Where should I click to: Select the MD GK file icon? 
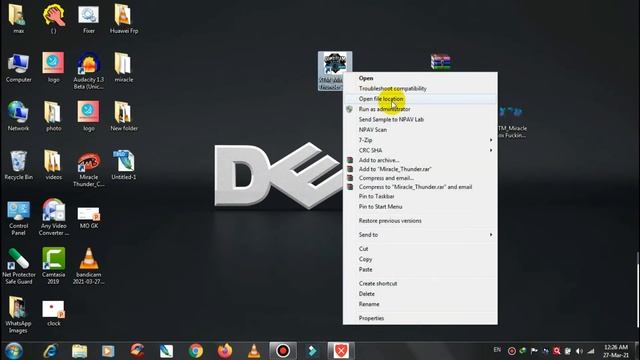pos(89,217)
